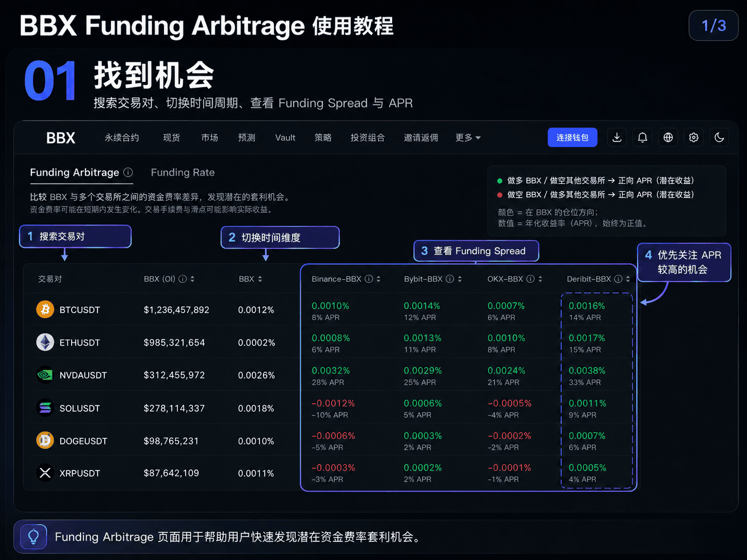This screenshot has height=560, width=747.
Task: Open the Vault menu item
Action: point(285,138)
